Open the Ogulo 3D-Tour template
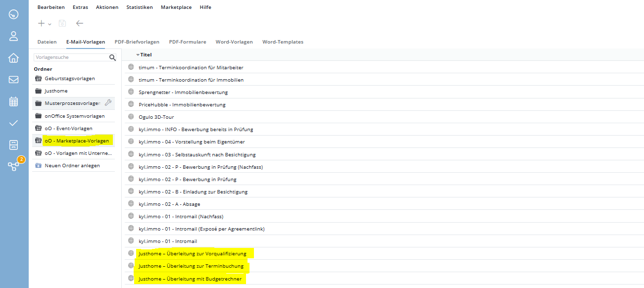The image size is (644, 288). 158,117
